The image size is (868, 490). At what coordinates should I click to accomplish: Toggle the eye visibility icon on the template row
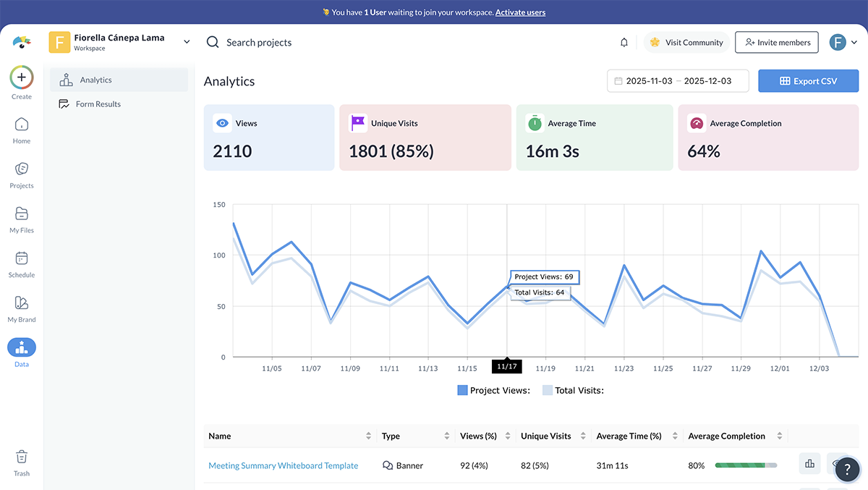pos(838,463)
